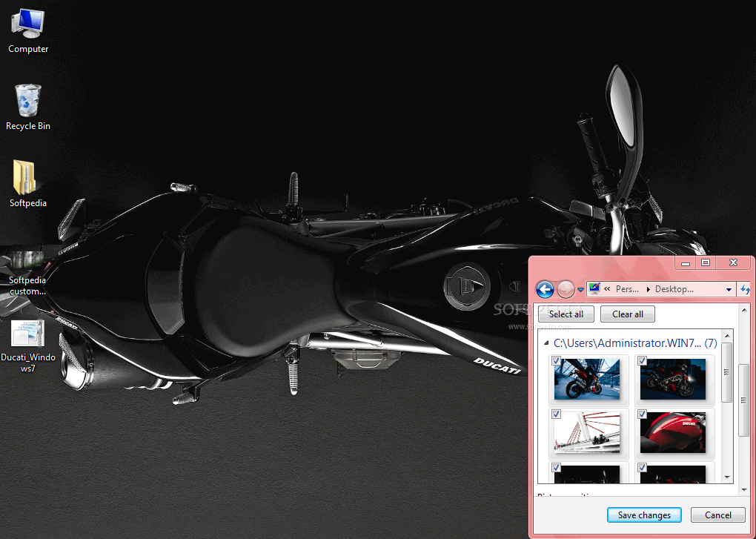Uncheck the bottom-left dark wallpaper checkbox

point(556,467)
